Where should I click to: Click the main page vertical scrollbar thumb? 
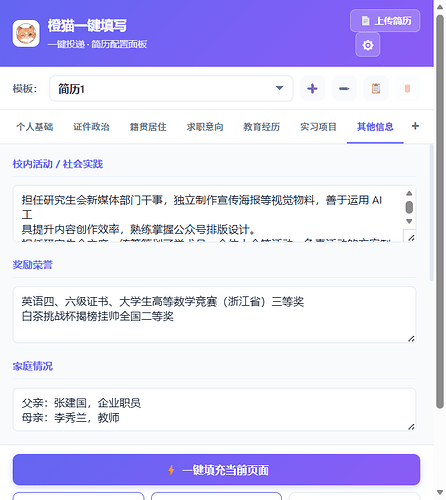pyautogui.click(x=440, y=211)
